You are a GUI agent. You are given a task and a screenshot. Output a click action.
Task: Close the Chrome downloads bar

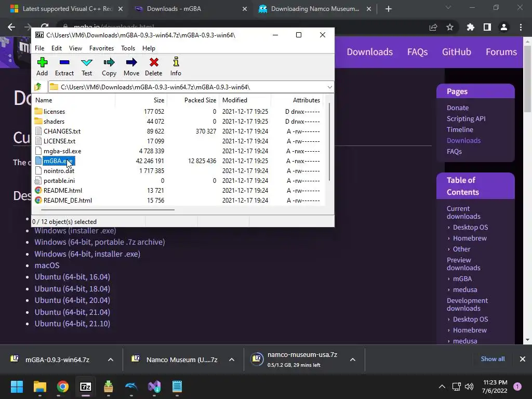pyautogui.click(x=523, y=359)
